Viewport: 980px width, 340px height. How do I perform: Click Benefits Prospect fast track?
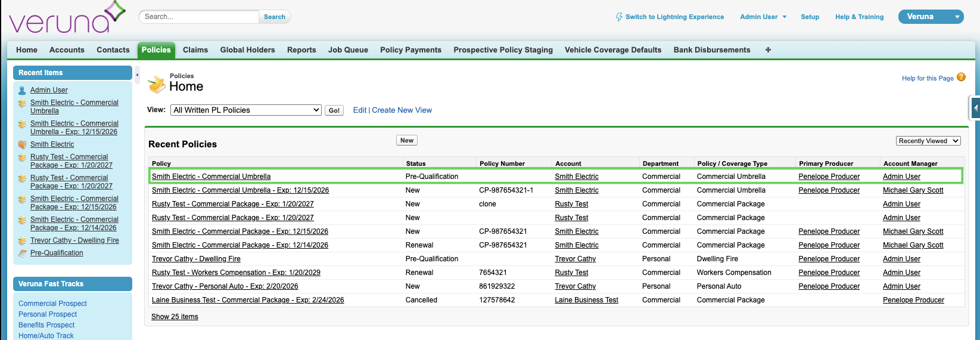coord(46,325)
